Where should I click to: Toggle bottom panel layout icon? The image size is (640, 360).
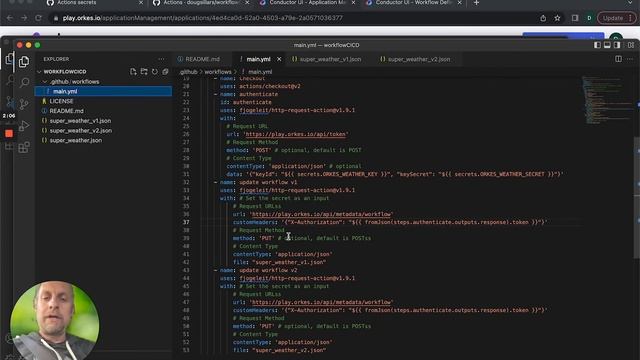pyautogui.click(x=607, y=45)
